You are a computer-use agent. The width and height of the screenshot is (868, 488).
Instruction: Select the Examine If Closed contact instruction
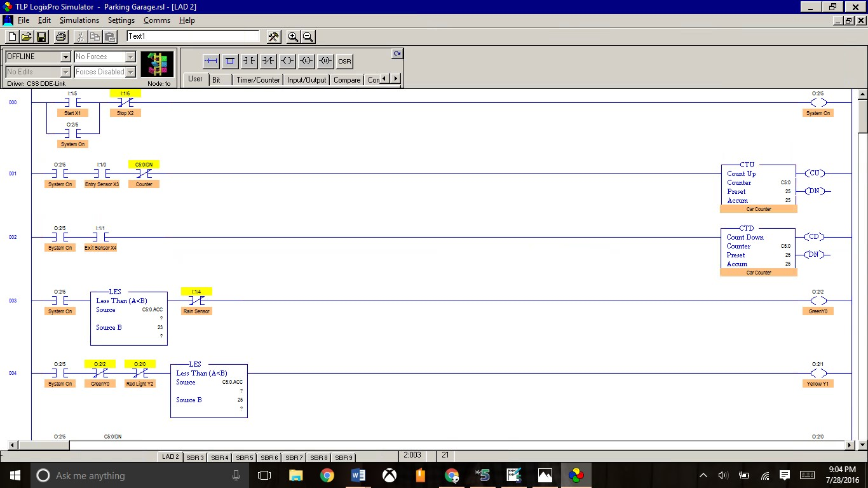click(x=248, y=61)
